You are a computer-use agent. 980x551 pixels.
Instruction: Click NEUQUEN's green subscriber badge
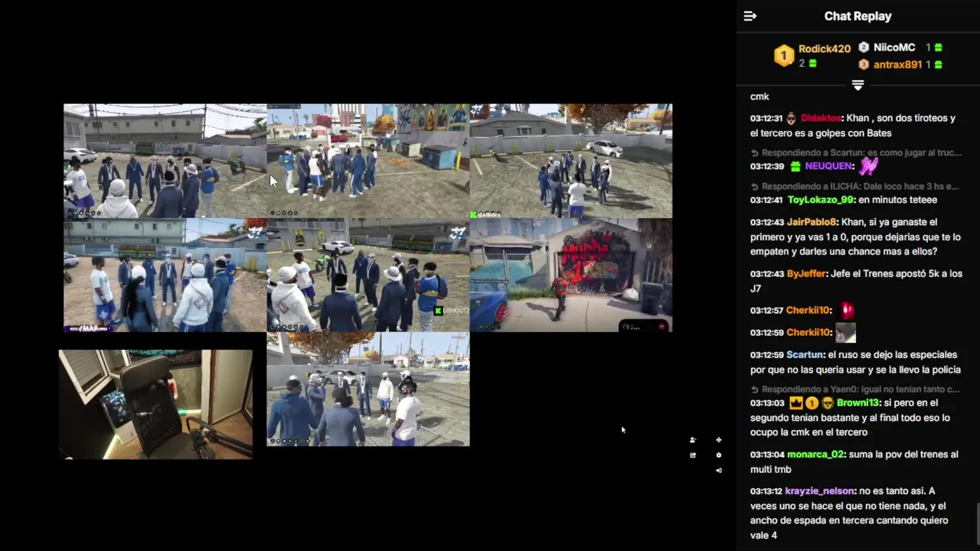pos(795,166)
